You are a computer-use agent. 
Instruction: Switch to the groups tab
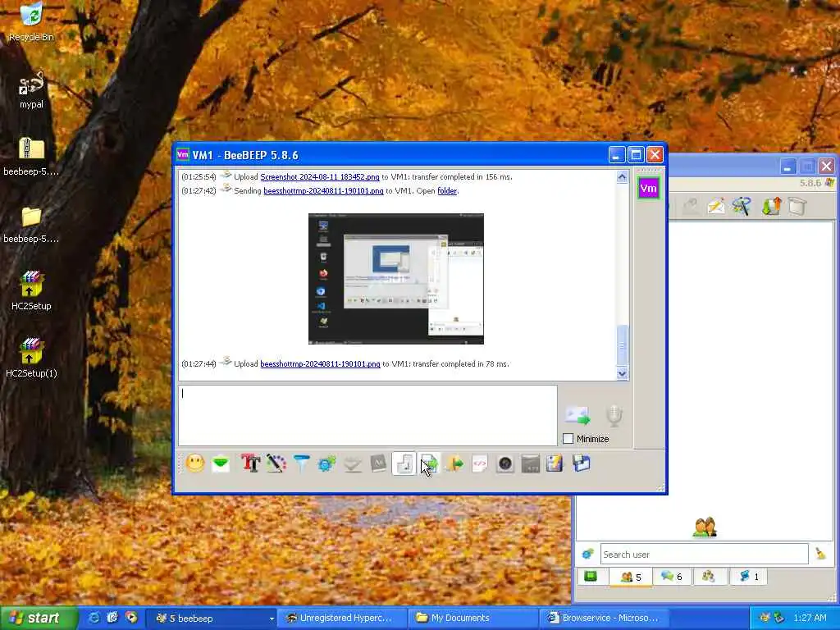709,577
